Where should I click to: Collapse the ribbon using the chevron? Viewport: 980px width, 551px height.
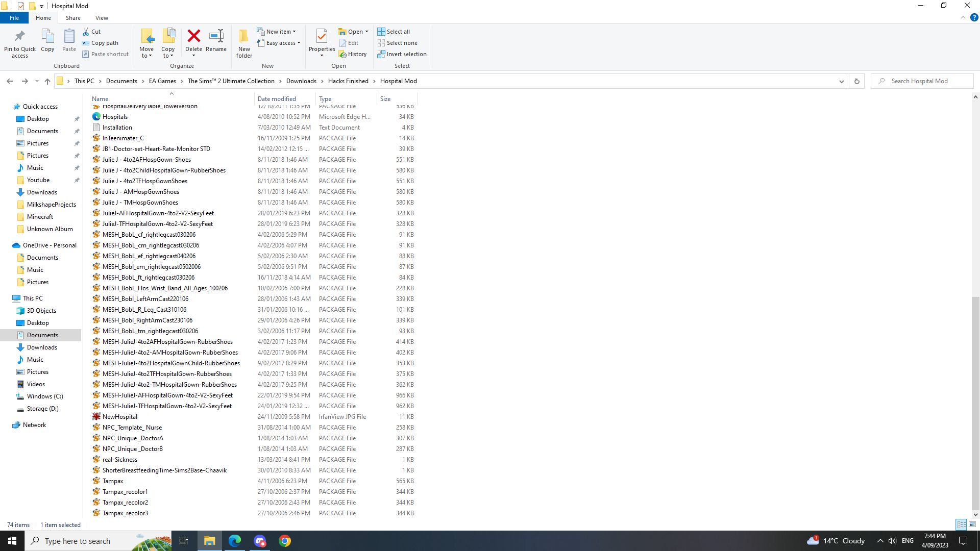coord(963,17)
